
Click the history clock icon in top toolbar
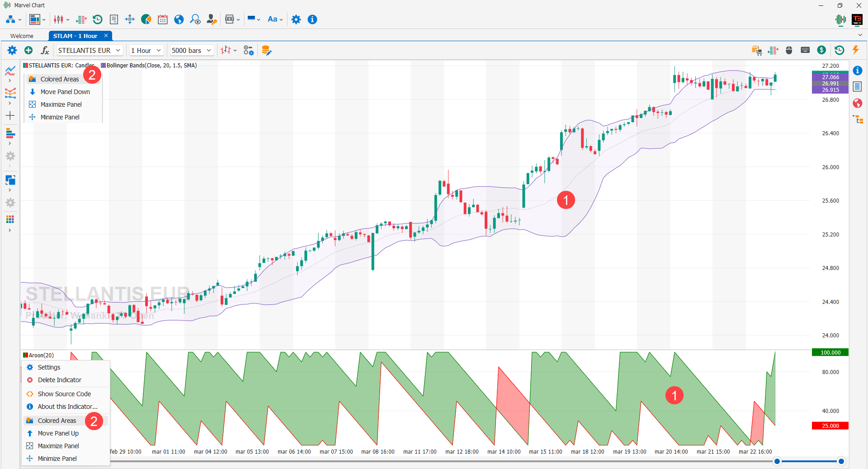98,19
